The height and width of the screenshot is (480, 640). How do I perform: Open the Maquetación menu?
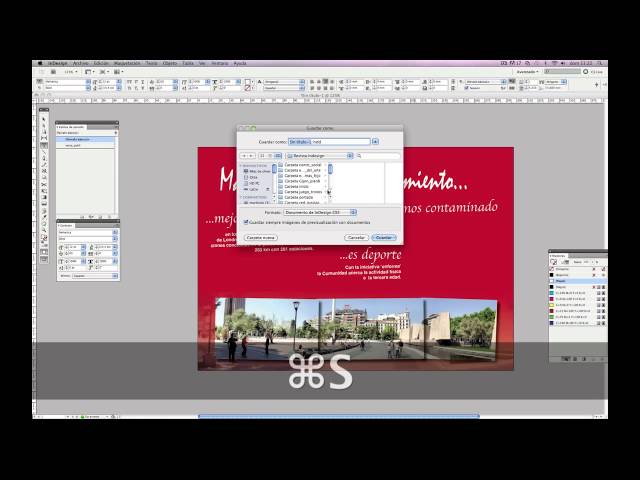(127, 63)
